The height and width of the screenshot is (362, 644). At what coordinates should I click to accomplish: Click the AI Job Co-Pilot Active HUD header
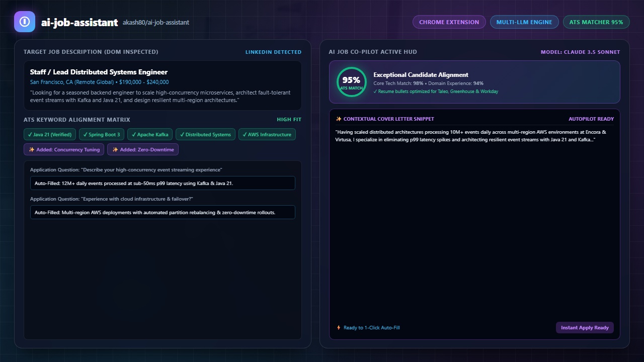click(373, 52)
